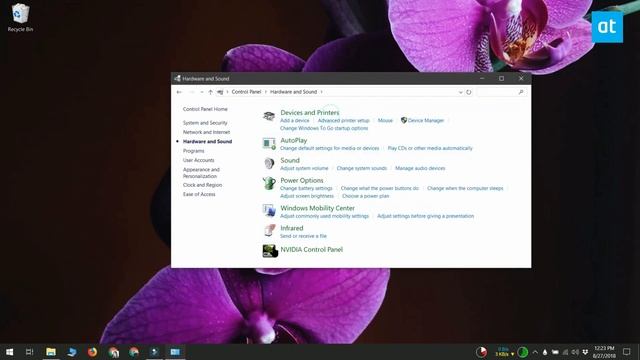The height and width of the screenshot is (360, 640).
Task: Click Adjust system volume
Action: pyautogui.click(x=304, y=169)
